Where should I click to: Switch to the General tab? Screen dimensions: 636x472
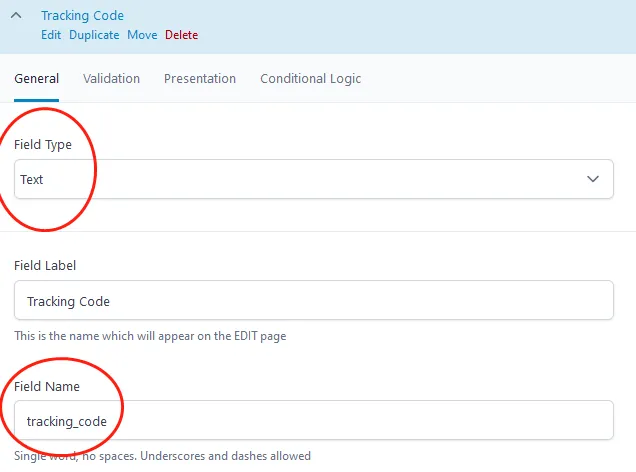[36, 79]
